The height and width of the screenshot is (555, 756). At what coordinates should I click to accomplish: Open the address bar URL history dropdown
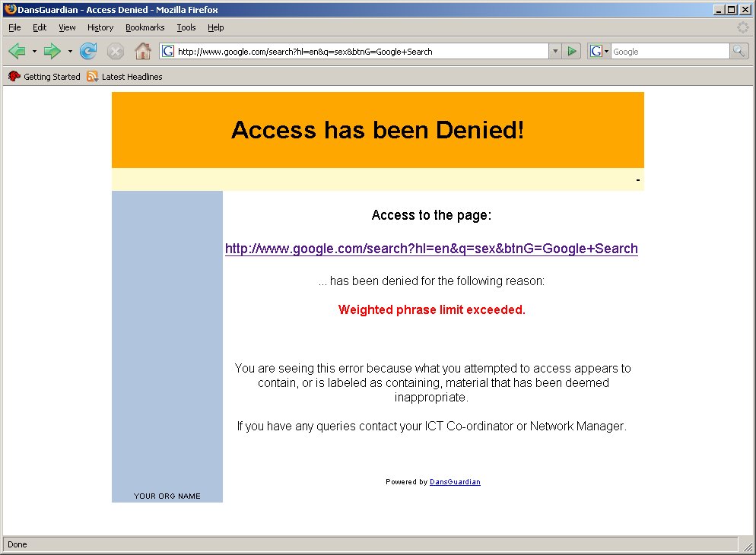pyautogui.click(x=555, y=52)
